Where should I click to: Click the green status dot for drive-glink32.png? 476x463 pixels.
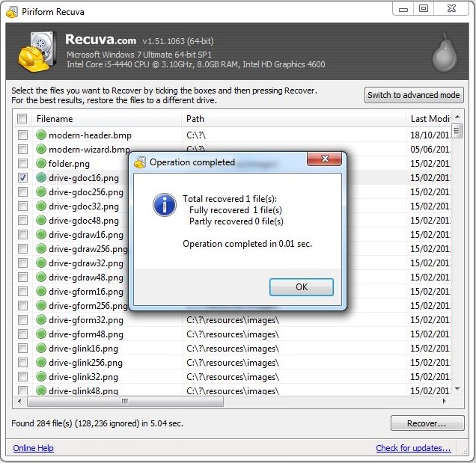41,376
